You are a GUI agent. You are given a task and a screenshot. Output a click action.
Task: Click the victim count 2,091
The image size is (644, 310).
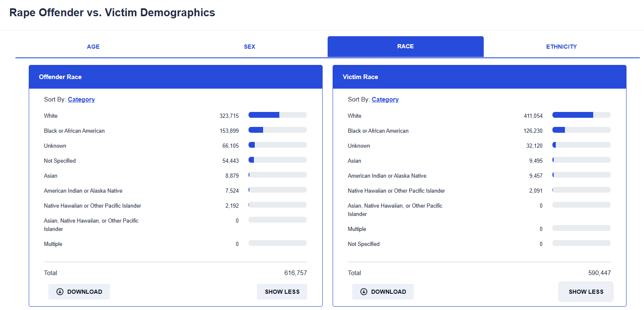(x=536, y=191)
